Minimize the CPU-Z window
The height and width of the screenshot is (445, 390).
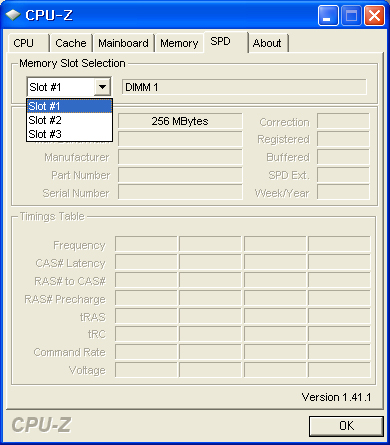328,15
